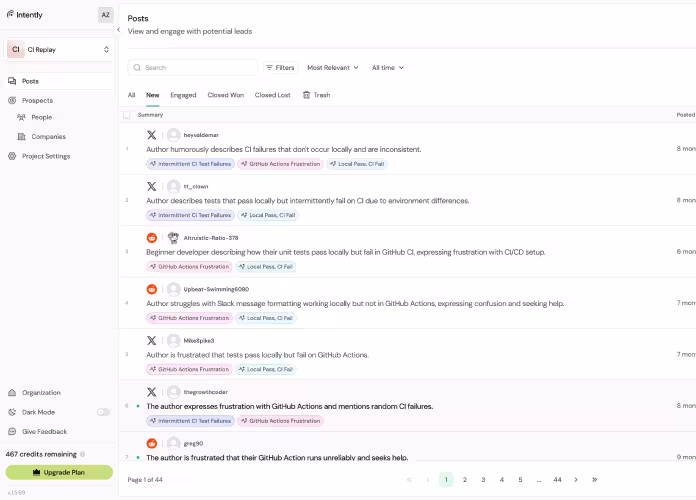
Task: Click the Search input field
Action: click(197, 68)
